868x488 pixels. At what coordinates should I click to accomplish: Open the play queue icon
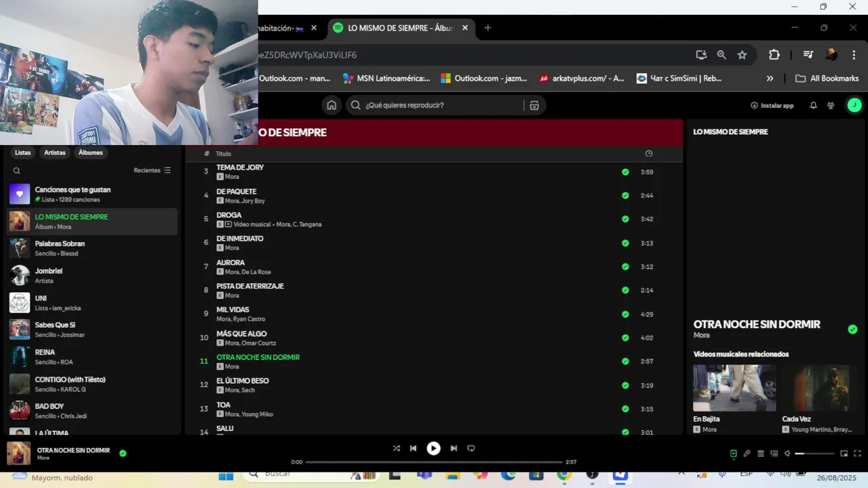tap(760, 453)
